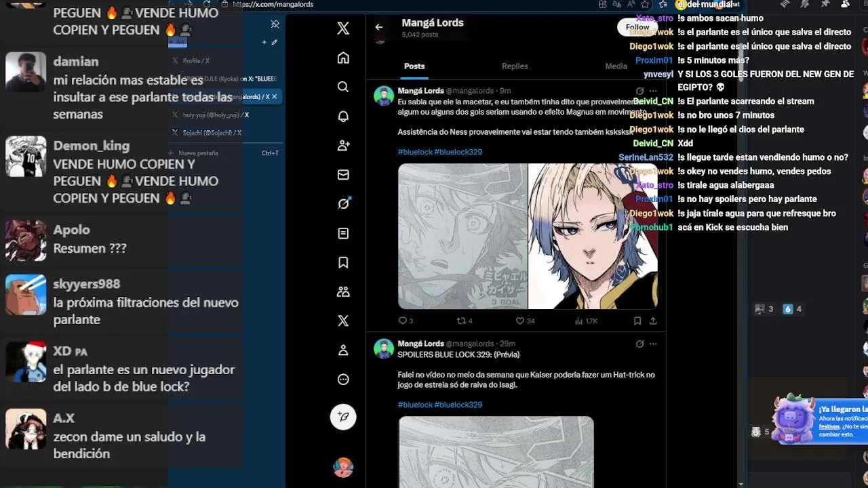
Task: Open Premium X icon in lower sidebar
Action: pyautogui.click(x=343, y=321)
